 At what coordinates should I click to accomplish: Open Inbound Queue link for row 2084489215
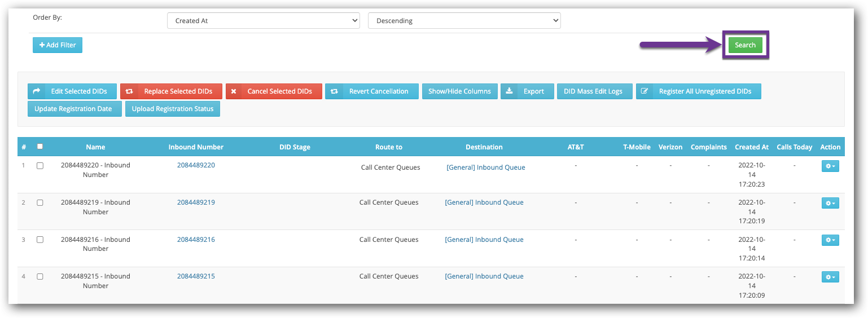[484, 276]
